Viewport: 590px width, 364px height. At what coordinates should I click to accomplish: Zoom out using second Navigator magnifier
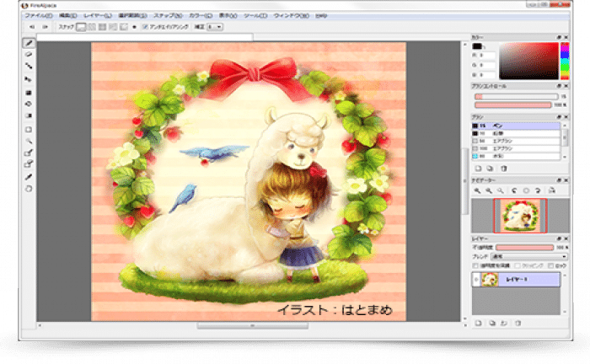pyautogui.click(x=489, y=190)
